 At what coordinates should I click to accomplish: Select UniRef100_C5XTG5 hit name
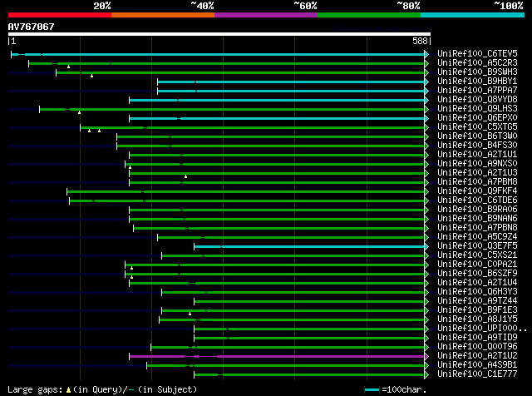(477, 127)
